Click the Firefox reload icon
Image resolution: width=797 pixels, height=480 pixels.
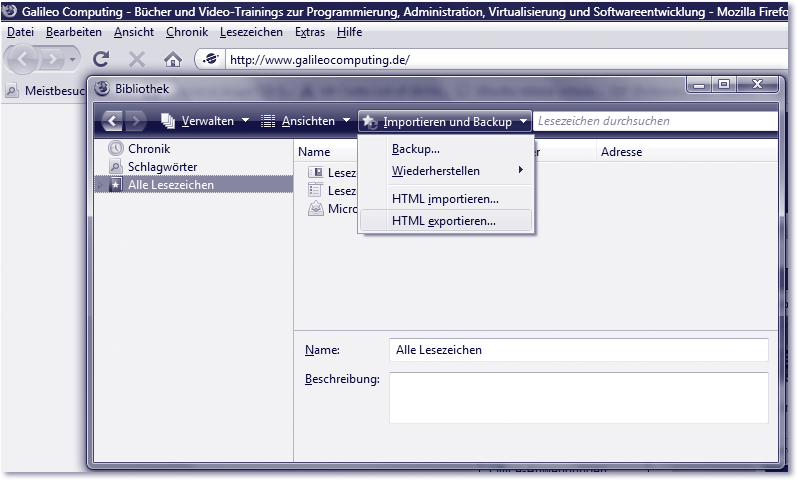[101, 60]
